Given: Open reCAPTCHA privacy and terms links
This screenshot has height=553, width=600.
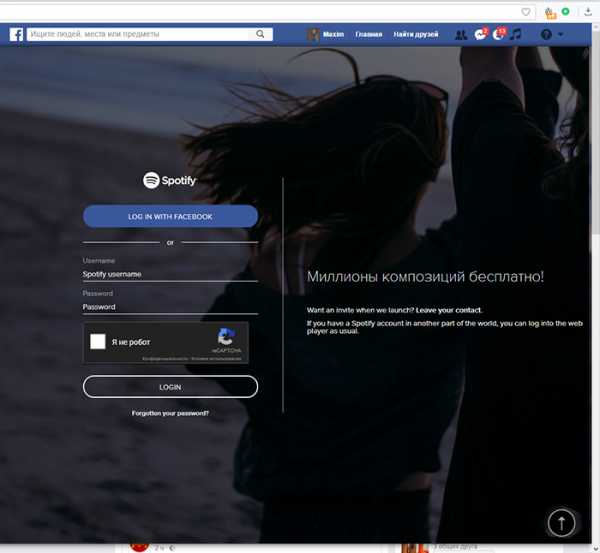Looking at the screenshot, I should [192, 359].
